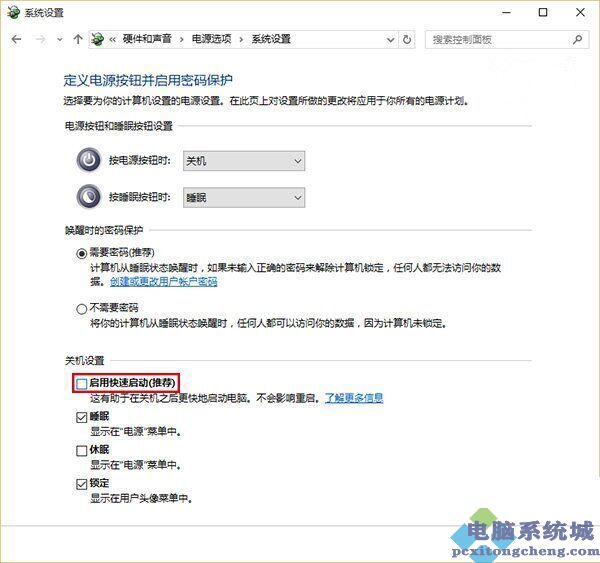Screen dimensions: 600x563
Task: Click the 关机设置 section label
Action: coord(84,361)
